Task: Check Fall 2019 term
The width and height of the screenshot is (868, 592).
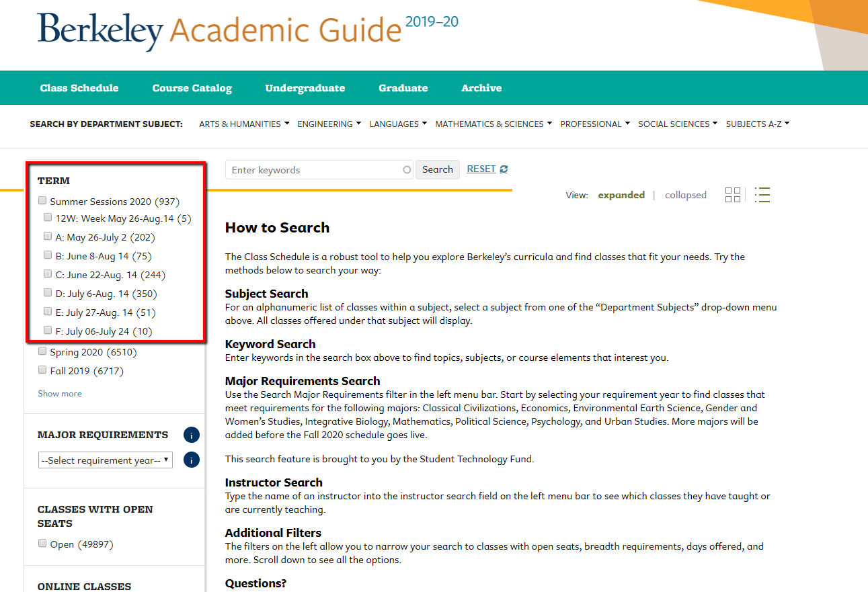Action: click(x=43, y=370)
